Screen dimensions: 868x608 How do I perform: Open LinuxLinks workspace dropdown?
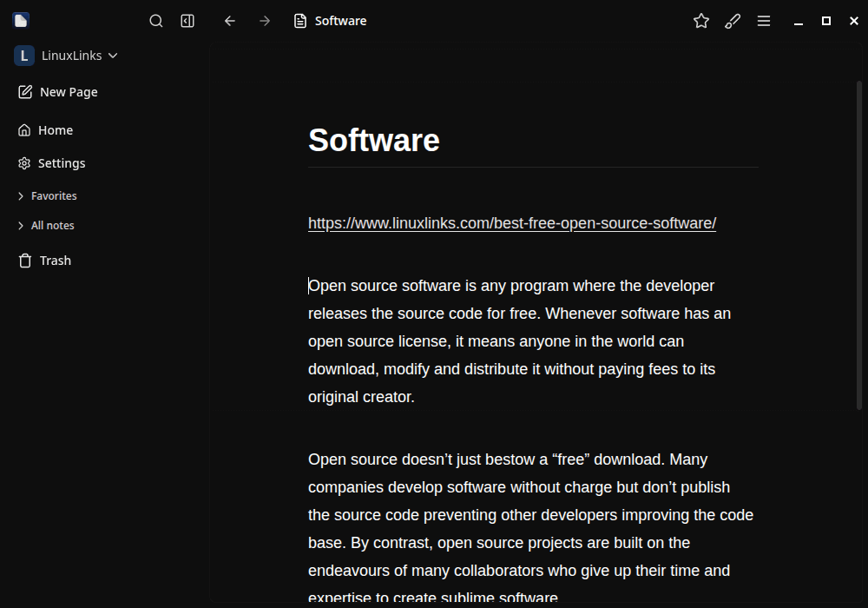(80, 56)
